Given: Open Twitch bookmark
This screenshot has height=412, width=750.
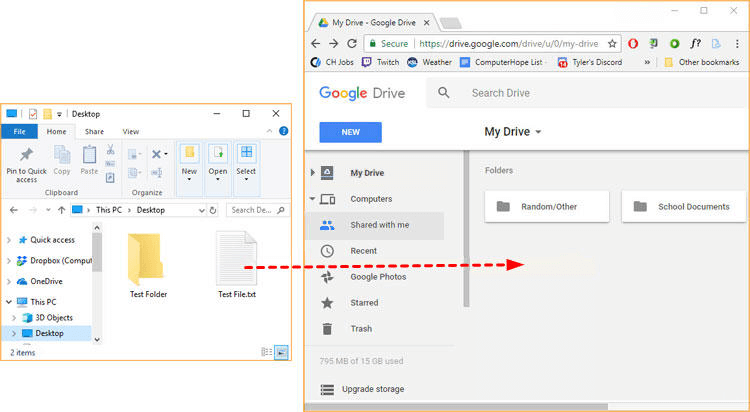Looking at the screenshot, I should click(379, 62).
